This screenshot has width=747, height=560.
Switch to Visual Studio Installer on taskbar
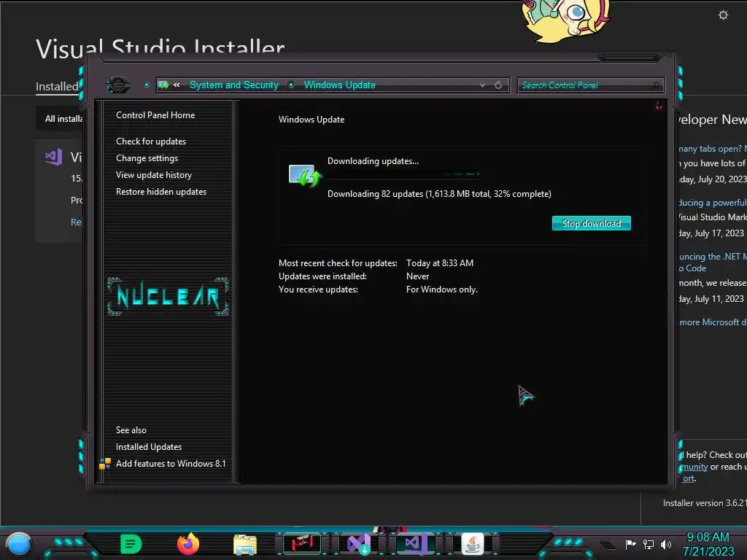click(x=358, y=544)
